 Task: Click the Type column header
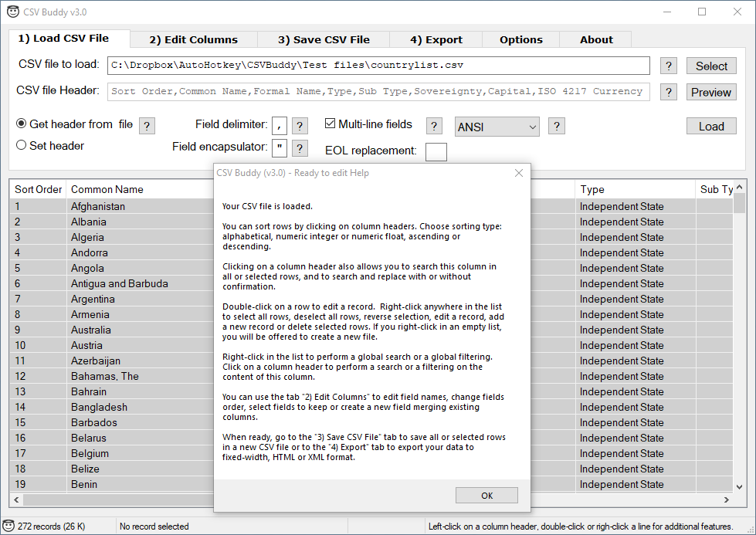(x=635, y=189)
